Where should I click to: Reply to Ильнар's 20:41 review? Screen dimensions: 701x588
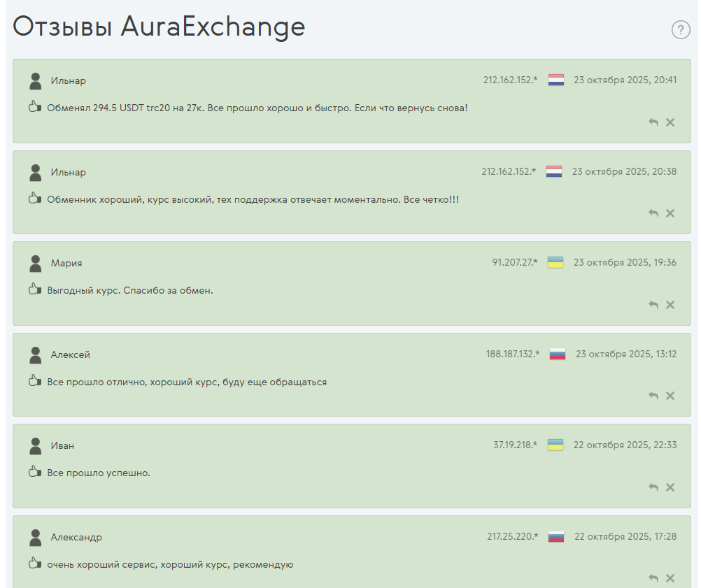click(x=653, y=122)
